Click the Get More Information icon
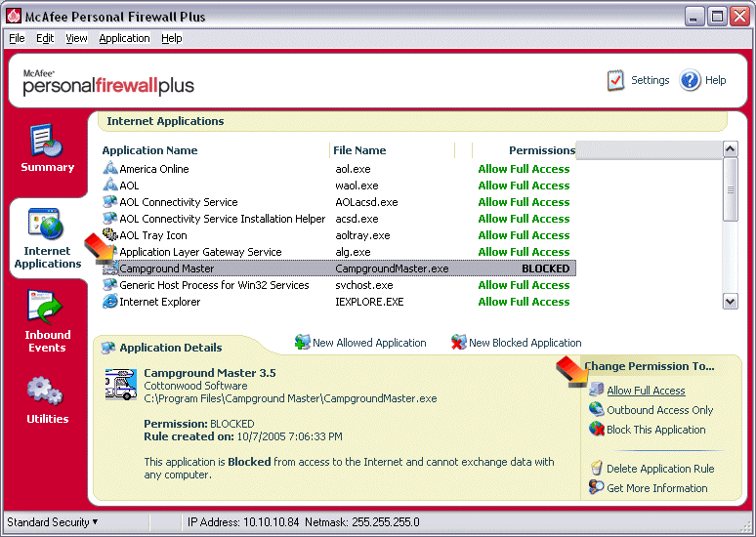The image size is (756, 537). coord(597,487)
